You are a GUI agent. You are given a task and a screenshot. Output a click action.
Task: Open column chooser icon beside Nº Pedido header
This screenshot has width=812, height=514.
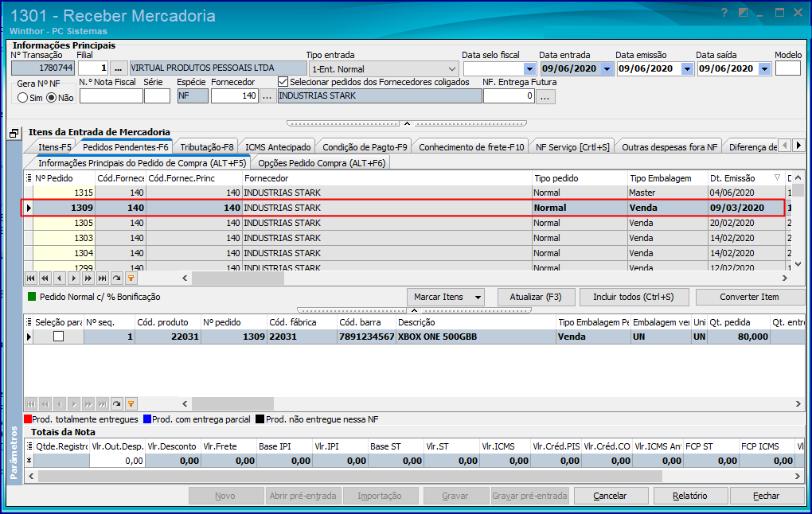click(29, 178)
